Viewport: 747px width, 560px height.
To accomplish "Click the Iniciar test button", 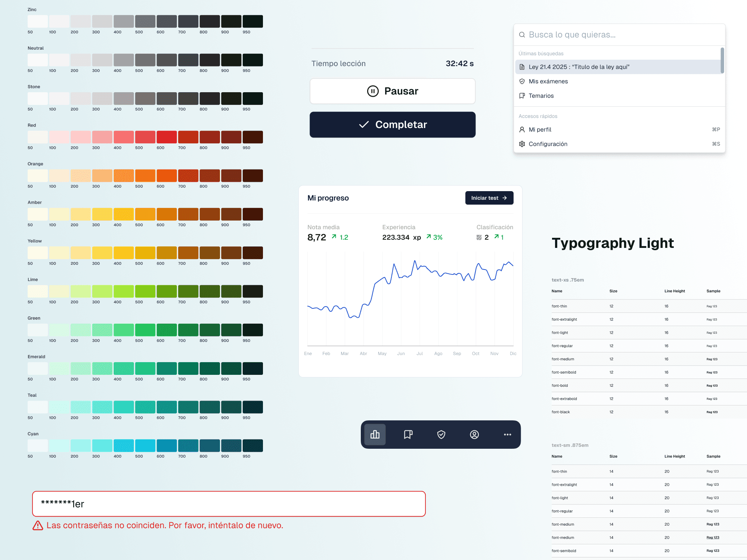I will pyautogui.click(x=489, y=198).
